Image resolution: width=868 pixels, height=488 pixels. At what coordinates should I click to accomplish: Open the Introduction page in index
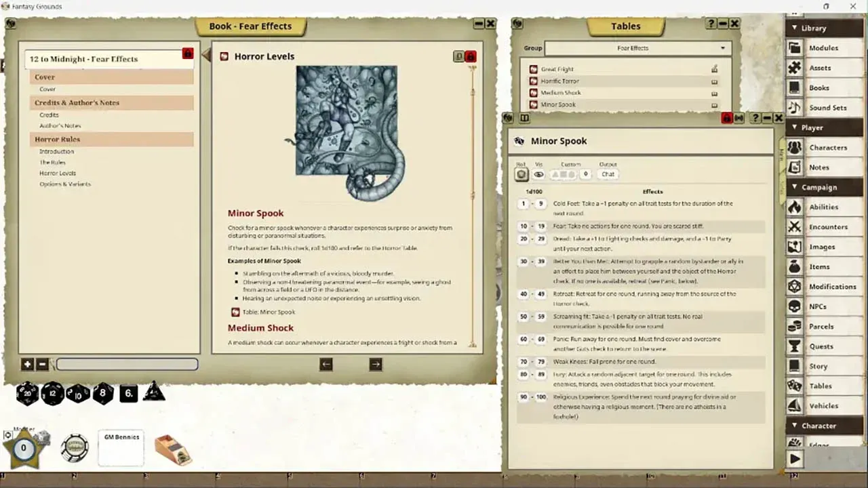click(x=56, y=152)
